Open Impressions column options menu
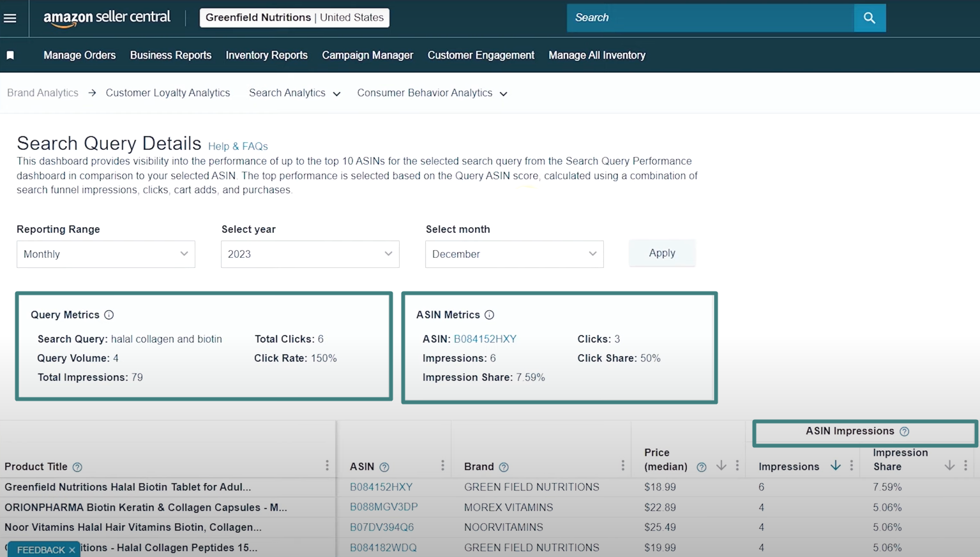Viewport: 980px width, 557px height. 851,466
